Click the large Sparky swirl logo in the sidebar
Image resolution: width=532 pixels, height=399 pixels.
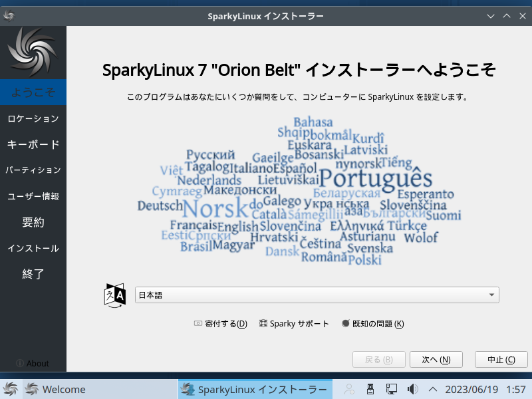tap(33, 52)
